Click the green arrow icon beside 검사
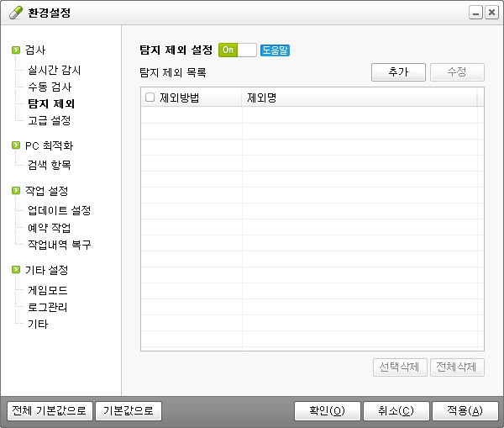504x428 pixels. (x=16, y=50)
